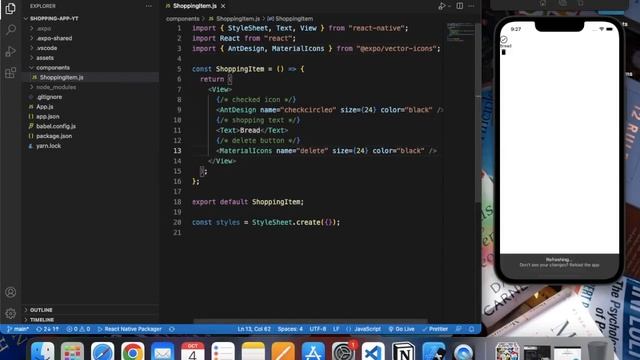Open the Accounts menu in activity bar

click(x=11, y=292)
